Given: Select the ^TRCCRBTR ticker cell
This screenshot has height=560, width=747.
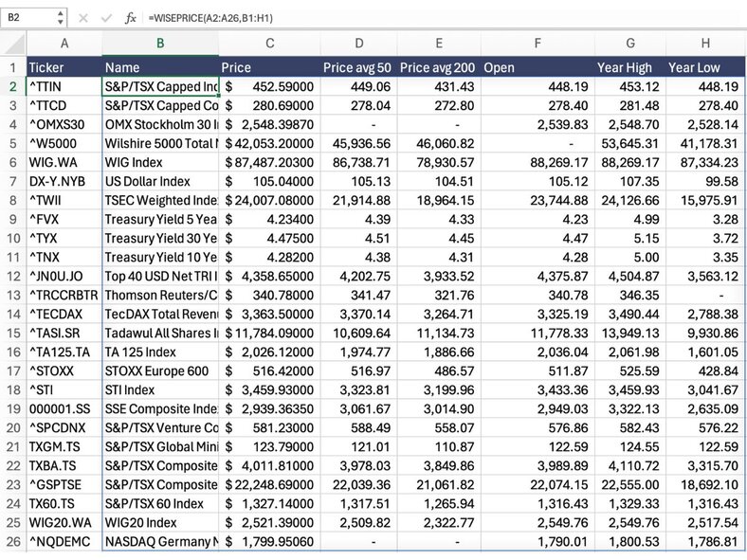Looking at the screenshot, I should coord(64,296).
